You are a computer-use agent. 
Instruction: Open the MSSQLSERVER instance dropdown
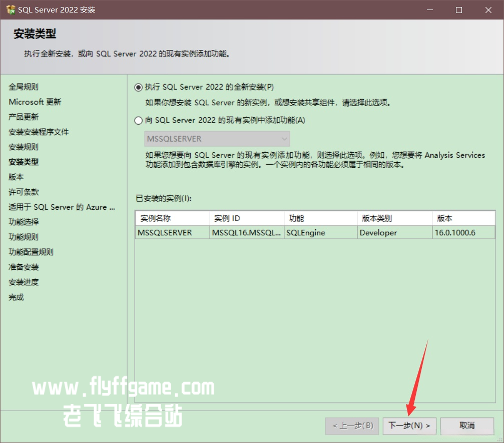point(217,139)
